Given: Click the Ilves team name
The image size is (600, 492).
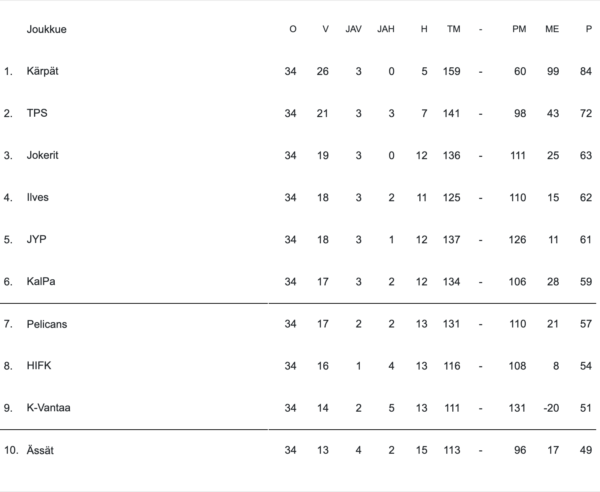Looking at the screenshot, I should 38,197.
